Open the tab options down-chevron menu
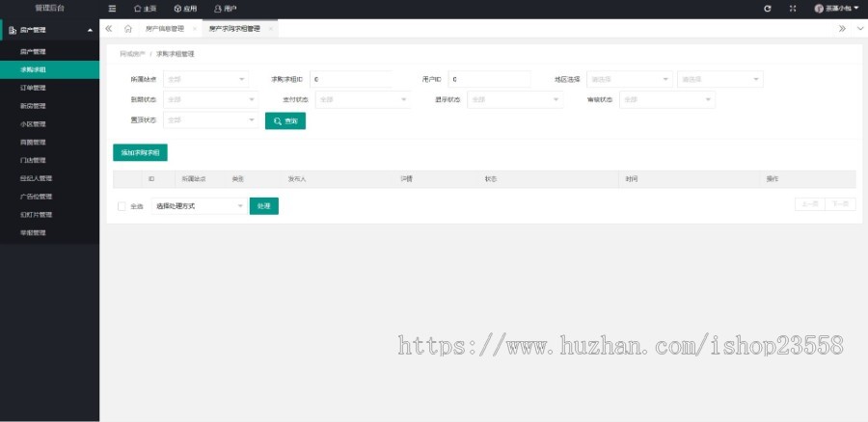This screenshot has height=422, width=868. pos(859,29)
